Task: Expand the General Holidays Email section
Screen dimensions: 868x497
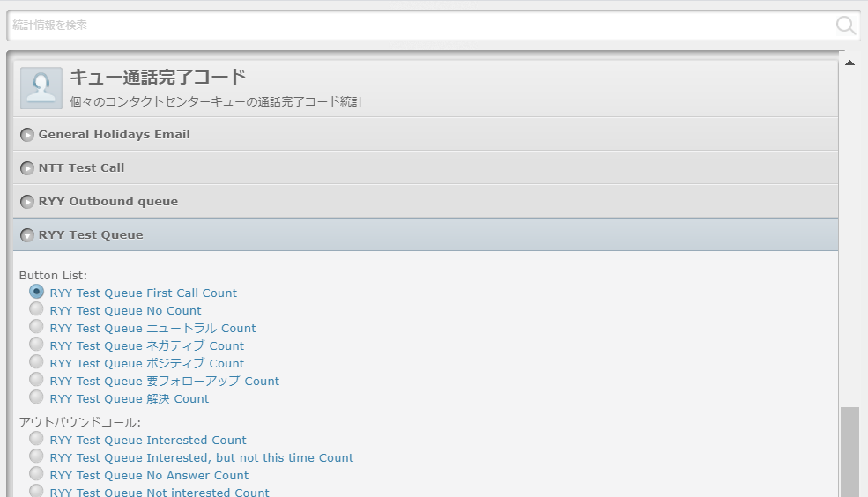Action: pos(425,134)
